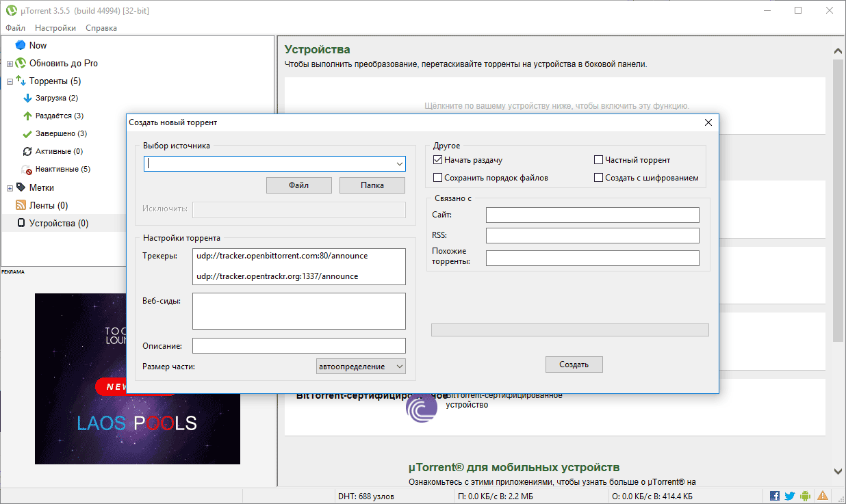The image size is (846, 504).
Task: Click the Создать button
Action: point(574,364)
